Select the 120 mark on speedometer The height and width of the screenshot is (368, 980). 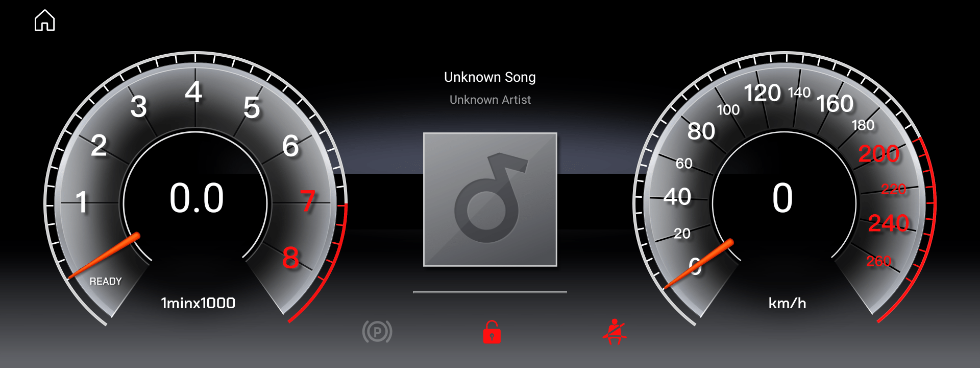click(x=762, y=93)
